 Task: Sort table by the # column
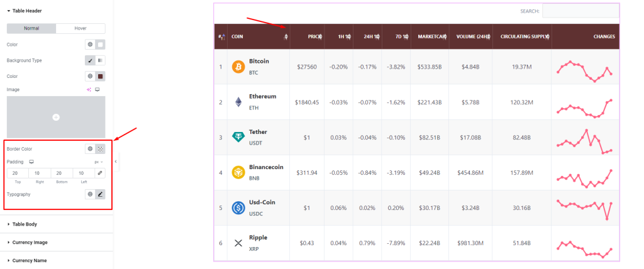tap(221, 36)
